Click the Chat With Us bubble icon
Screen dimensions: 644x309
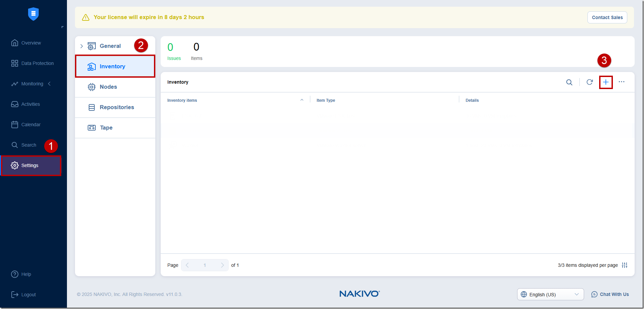tap(594, 294)
